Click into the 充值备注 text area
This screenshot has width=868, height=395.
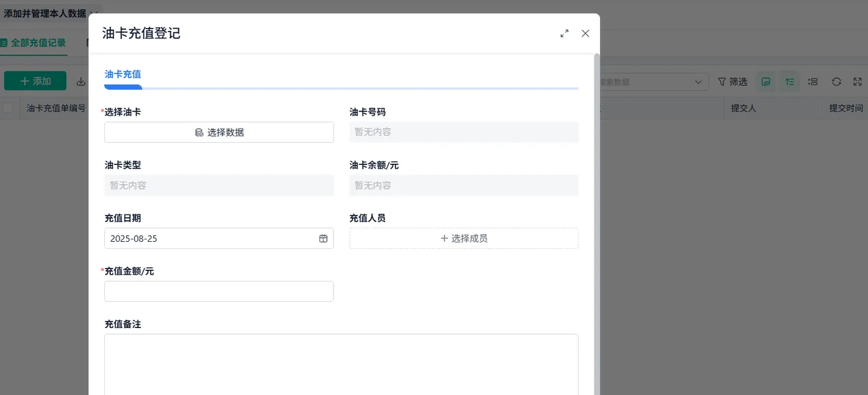(341, 365)
